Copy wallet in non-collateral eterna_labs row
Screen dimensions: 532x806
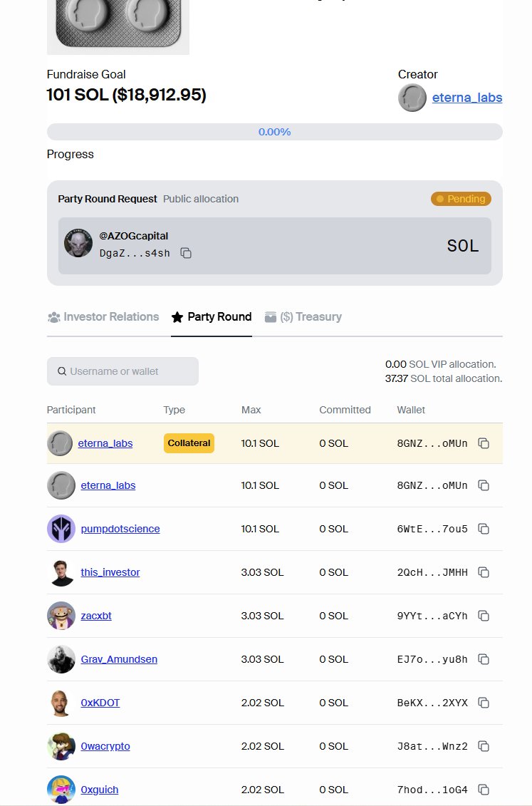click(484, 485)
